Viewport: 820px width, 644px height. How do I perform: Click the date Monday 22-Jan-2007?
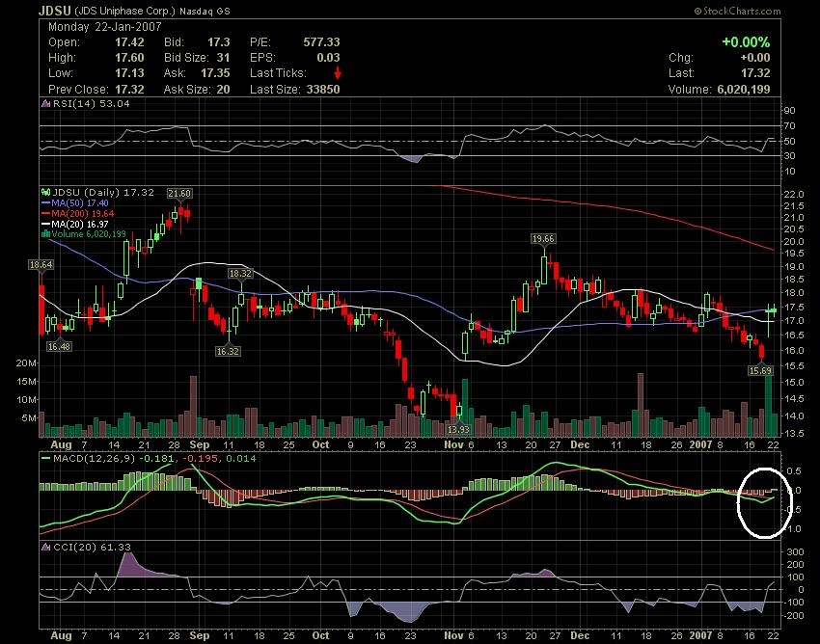click(105, 27)
